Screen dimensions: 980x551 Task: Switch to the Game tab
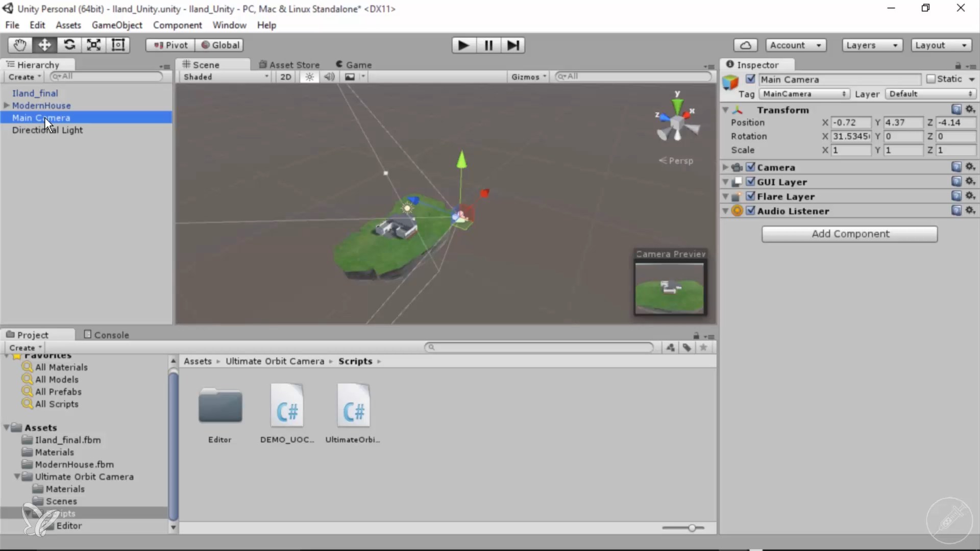[x=354, y=65]
